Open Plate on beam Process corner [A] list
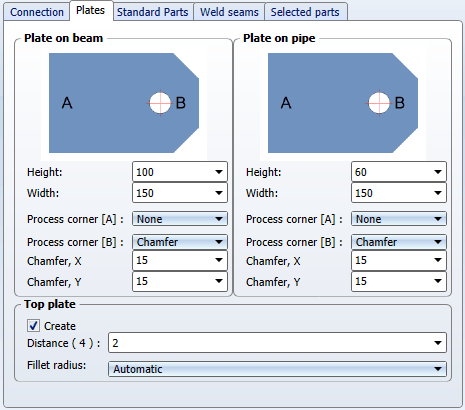Viewport: 465px width, 410px height. coord(180,219)
